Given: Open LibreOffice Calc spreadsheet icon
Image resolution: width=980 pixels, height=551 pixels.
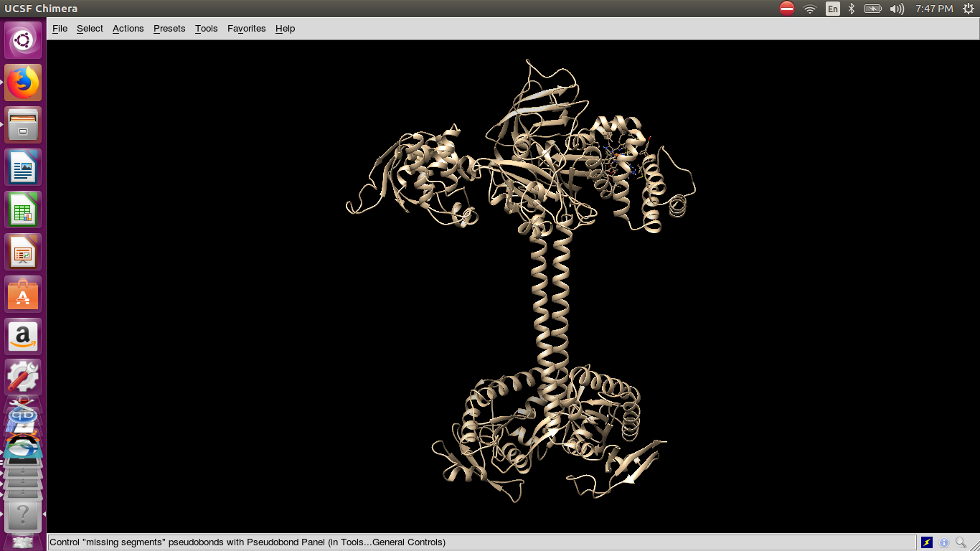Looking at the screenshot, I should (x=24, y=210).
